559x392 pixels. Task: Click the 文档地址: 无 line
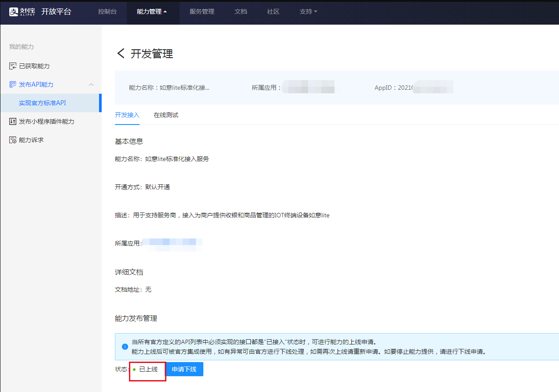pyautogui.click(x=133, y=289)
